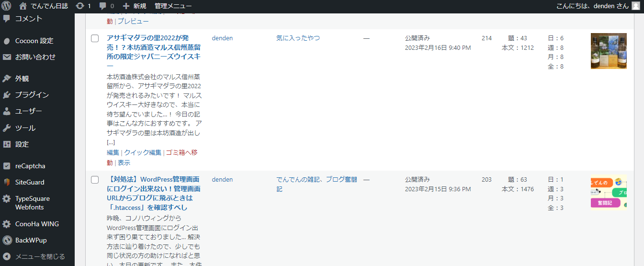Open the denden user avatar menu
Screen dimensions: 644x266
(x=635, y=6)
